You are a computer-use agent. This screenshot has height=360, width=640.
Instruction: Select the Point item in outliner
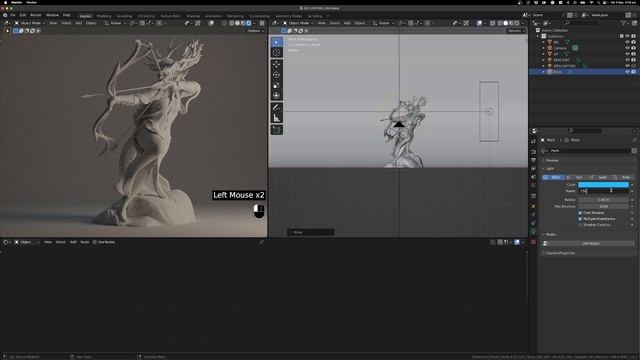(x=558, y=72)
